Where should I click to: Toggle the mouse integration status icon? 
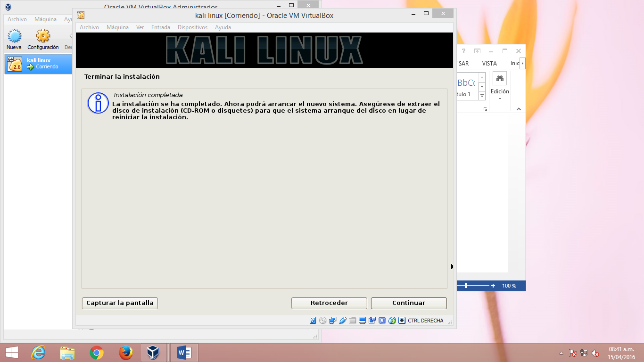(x=392, y=320)
